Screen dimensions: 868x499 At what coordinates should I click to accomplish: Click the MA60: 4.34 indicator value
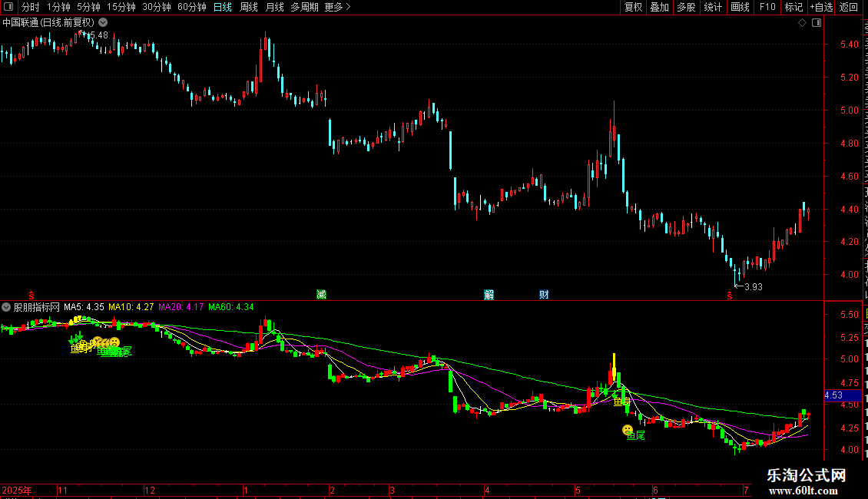(x=231, y=307)
